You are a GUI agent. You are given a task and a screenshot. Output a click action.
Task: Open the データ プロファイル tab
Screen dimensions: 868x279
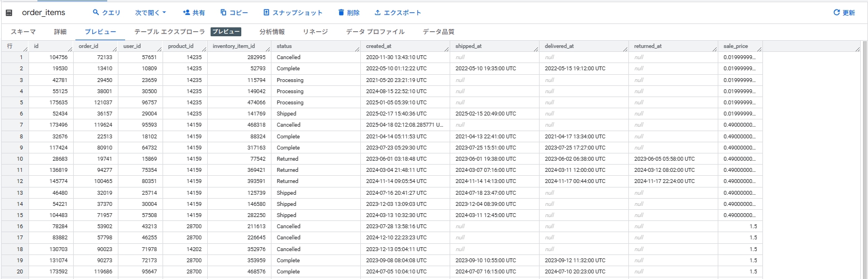tap(375, 32)
